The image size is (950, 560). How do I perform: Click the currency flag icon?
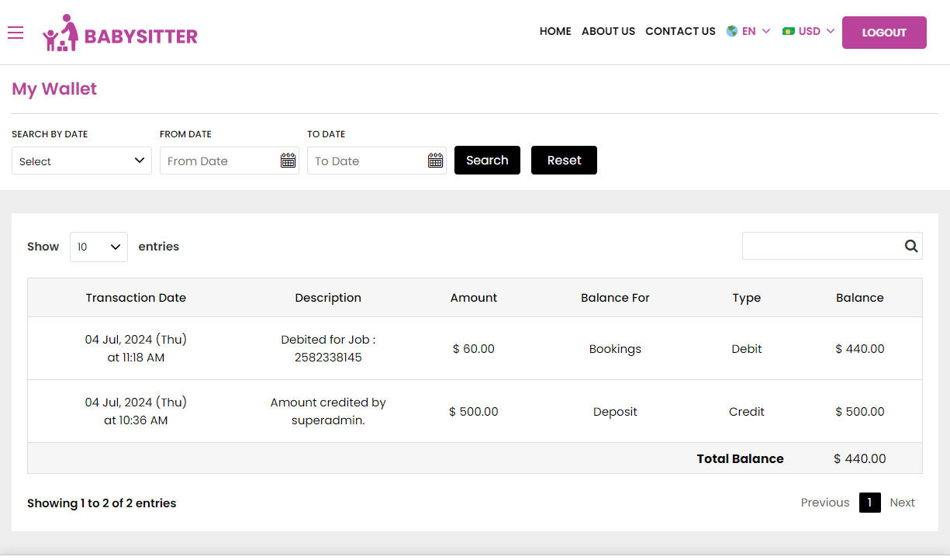(789, 31)
